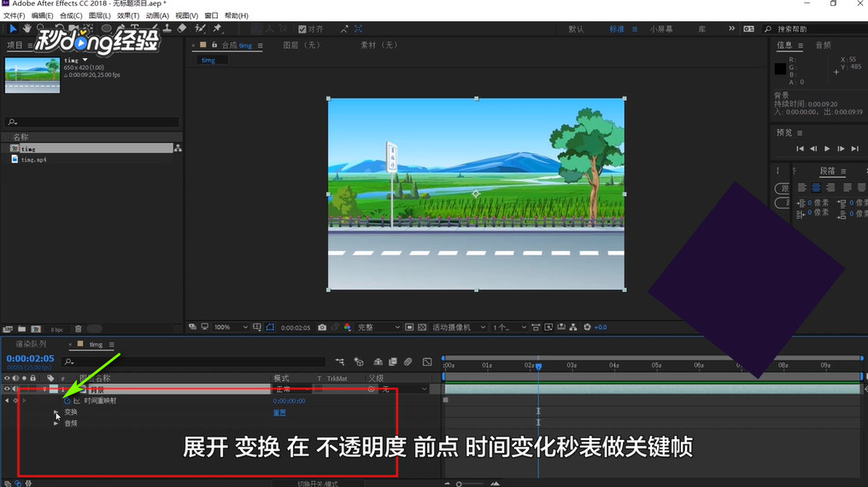Go to previous keyframe arrow
Image resolution: width=868 pixels, height=487 pixels.
point(7,401)
